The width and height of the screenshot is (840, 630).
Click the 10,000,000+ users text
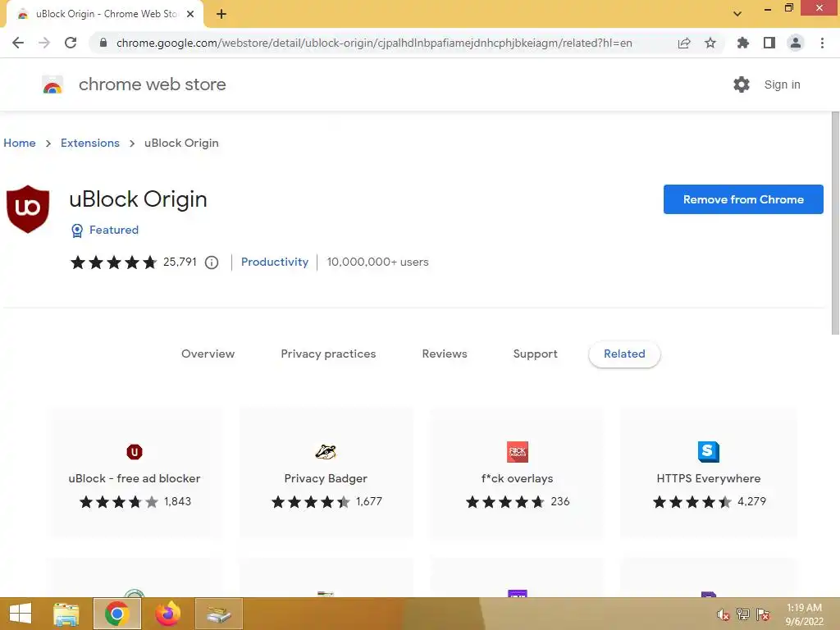point(377,262)
